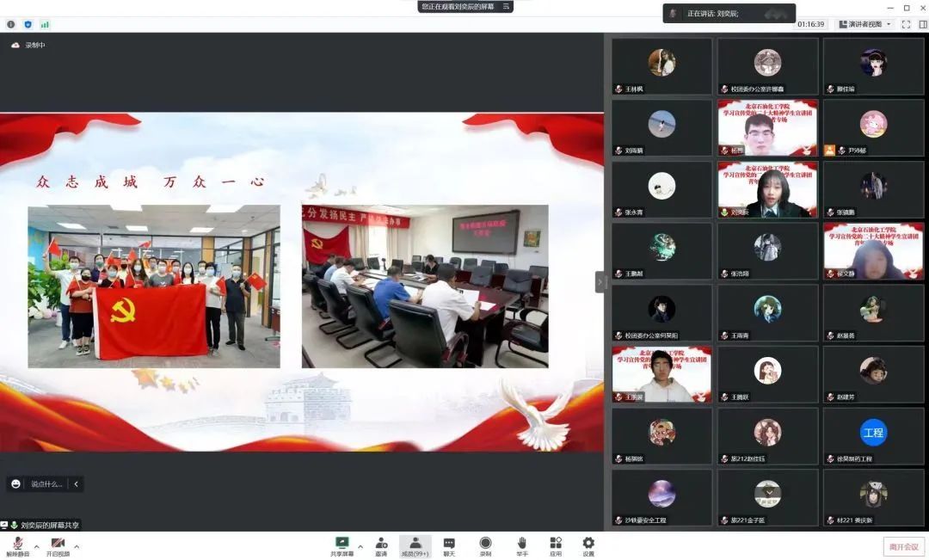Open the Members (99+) panel

pyautogui.click(x=415, y=544)
